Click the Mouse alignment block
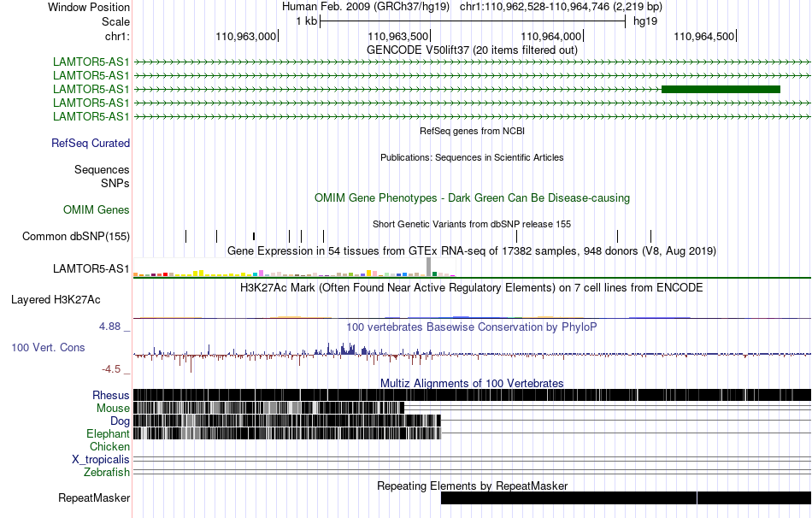 click(268, 408)
